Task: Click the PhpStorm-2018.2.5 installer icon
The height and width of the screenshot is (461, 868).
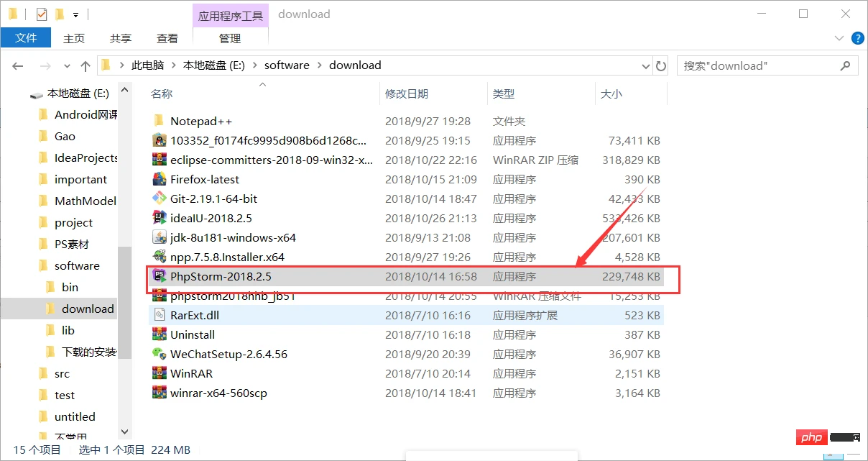Action: [x=160, y=276]
